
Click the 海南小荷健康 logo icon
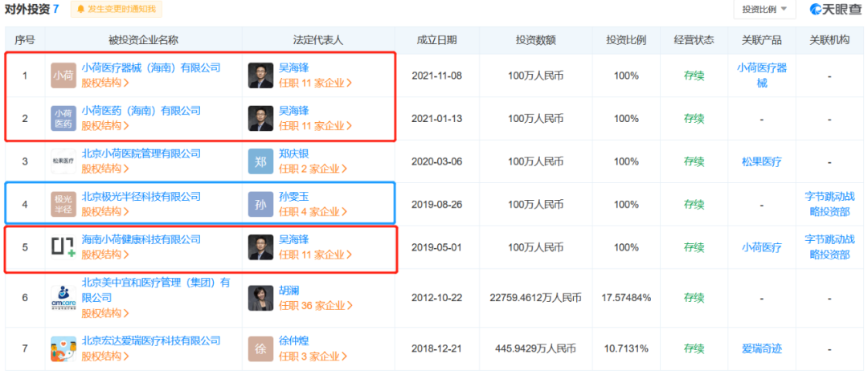pyautogui.click(x=63, y=247)
